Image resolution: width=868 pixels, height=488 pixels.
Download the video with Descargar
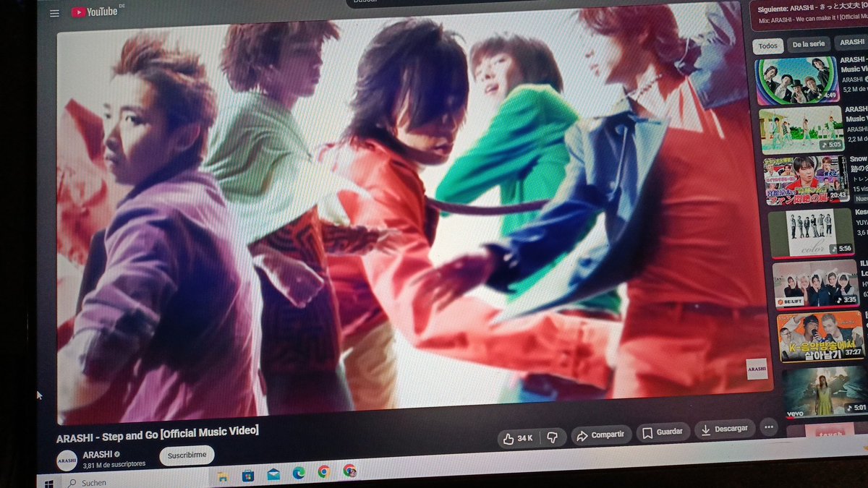click(725, 429)
